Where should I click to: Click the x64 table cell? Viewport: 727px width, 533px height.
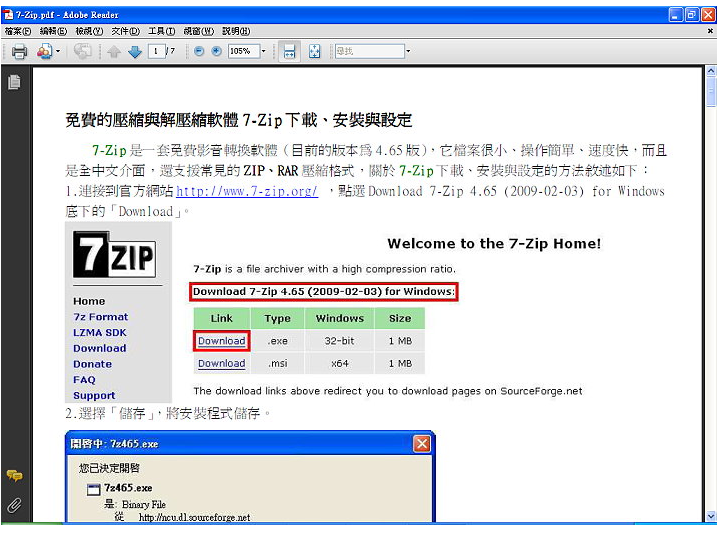click(339, 363)
